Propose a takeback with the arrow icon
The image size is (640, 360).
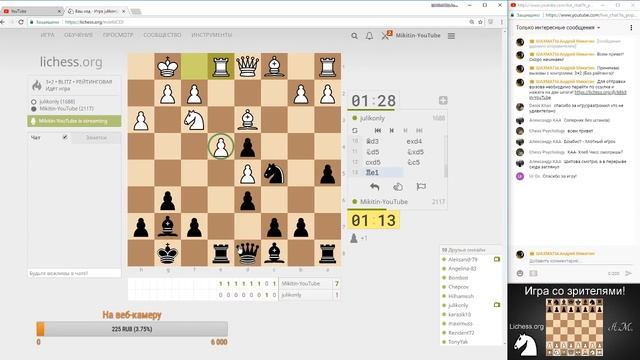click(x=375, y=187)
